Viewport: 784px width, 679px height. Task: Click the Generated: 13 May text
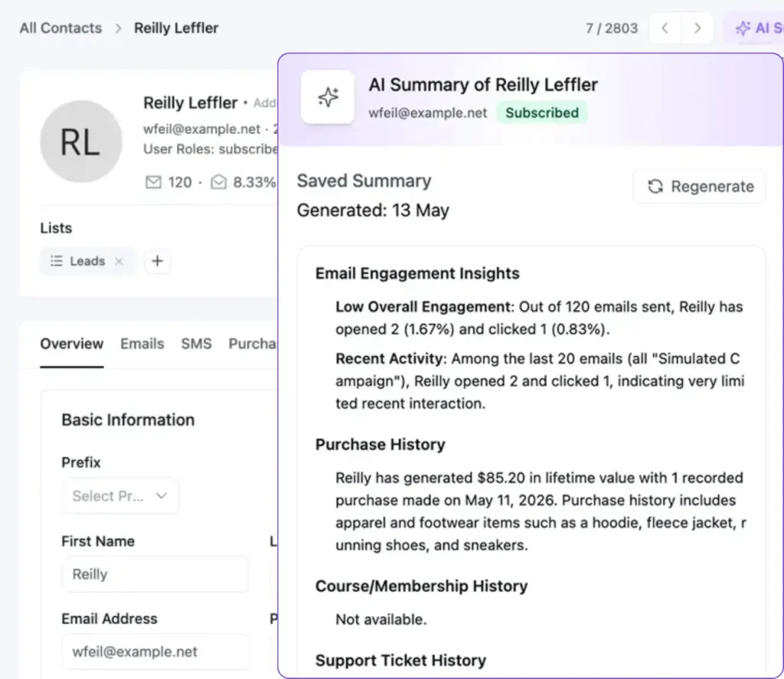(373, 211)
